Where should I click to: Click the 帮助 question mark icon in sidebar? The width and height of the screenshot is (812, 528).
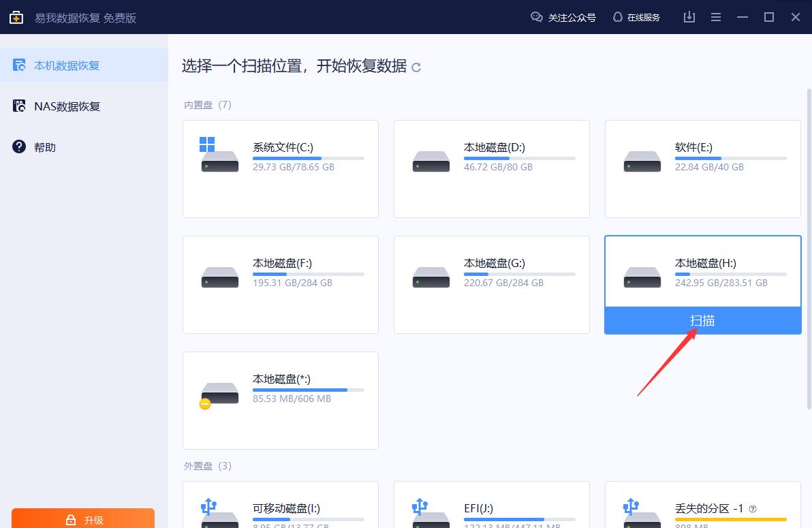pos(19,146)
